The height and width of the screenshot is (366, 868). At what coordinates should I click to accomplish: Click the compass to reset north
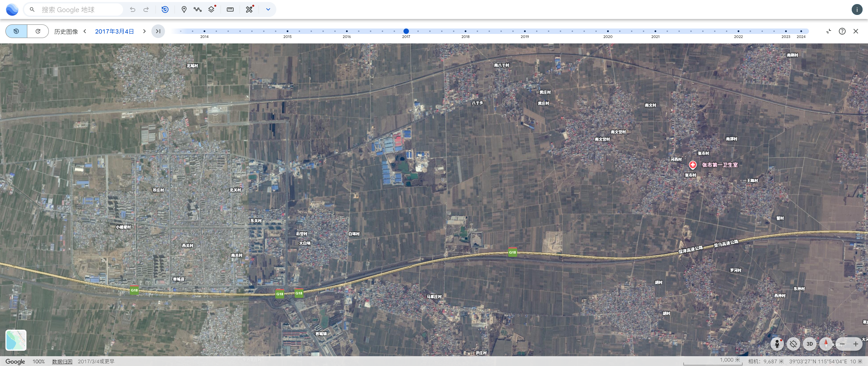(826, 344)
